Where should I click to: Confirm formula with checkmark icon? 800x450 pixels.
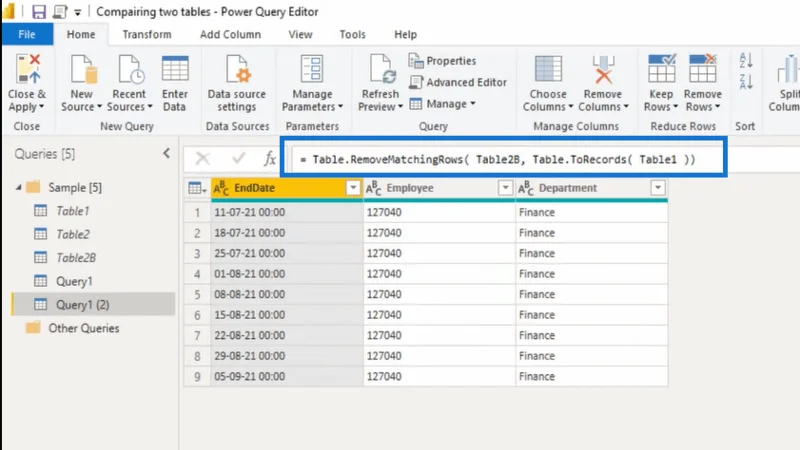click(238, 159)
